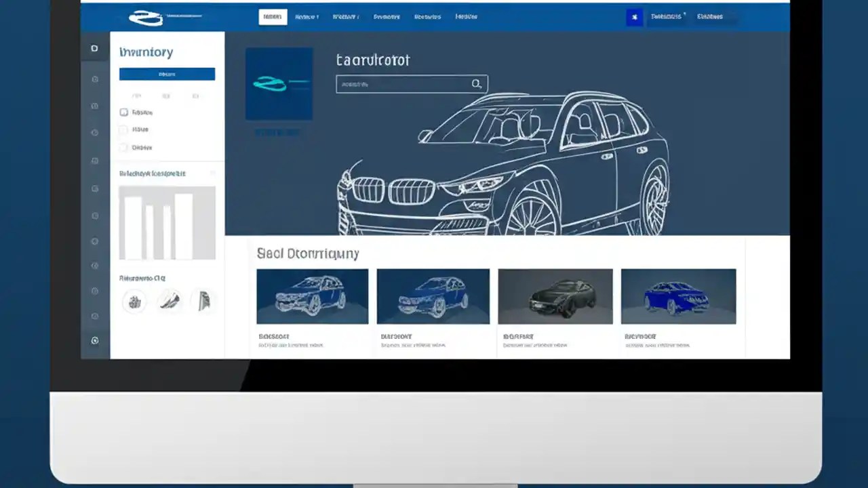Select the dark panel icon atop the sidebar rail

coord(94,48)
